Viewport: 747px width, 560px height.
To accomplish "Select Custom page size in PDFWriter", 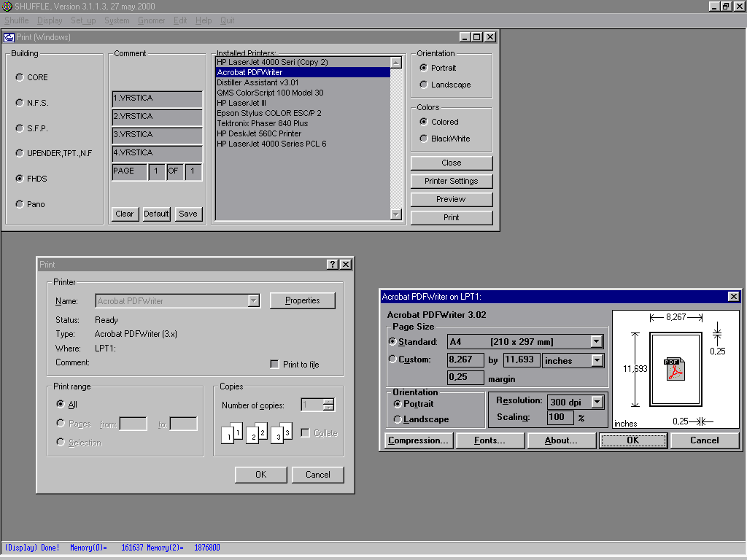I will (x=392, y=359).
